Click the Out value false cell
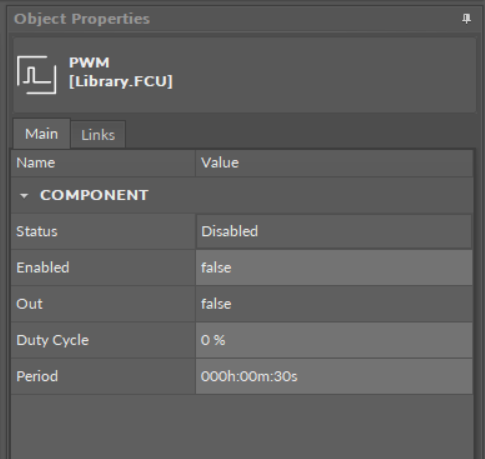 [x=334, y=304]
